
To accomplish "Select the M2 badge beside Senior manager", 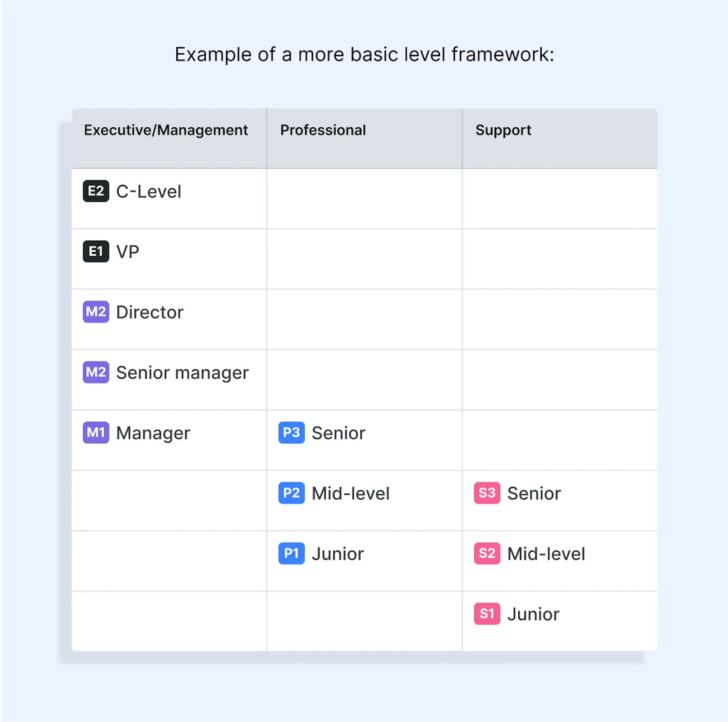I will [x=96, y=372].
